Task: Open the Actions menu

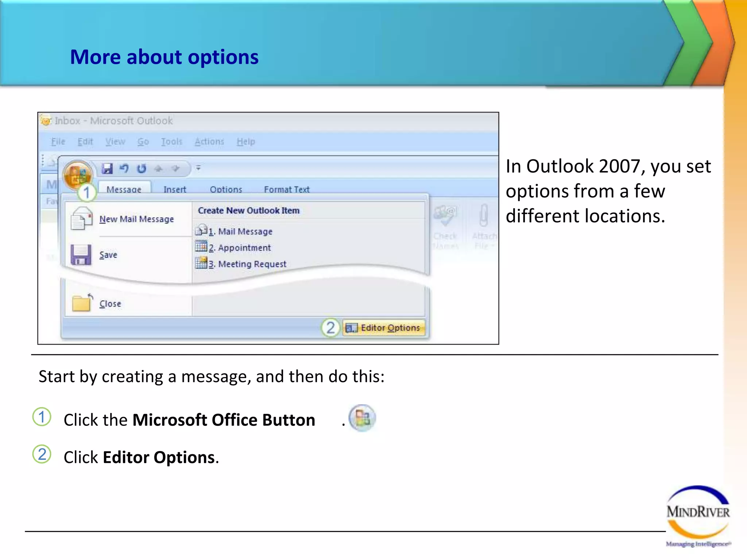Action: coord(209,141)
